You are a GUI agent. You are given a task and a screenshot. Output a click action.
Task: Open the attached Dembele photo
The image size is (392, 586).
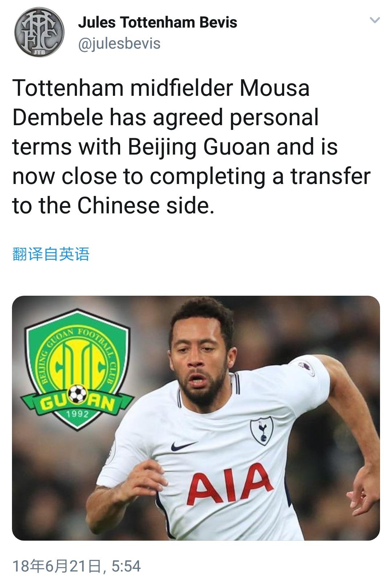[x=196, y=418]
